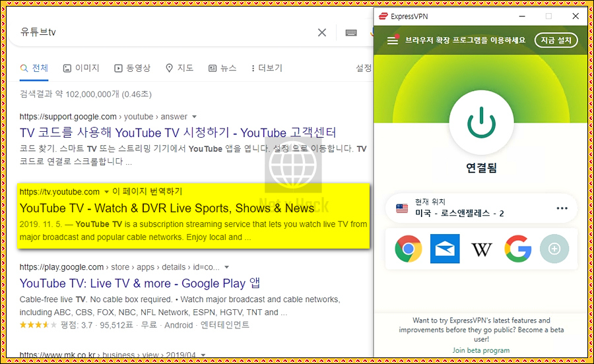Click 이 페이지 번역하기 link

[147, 191]
